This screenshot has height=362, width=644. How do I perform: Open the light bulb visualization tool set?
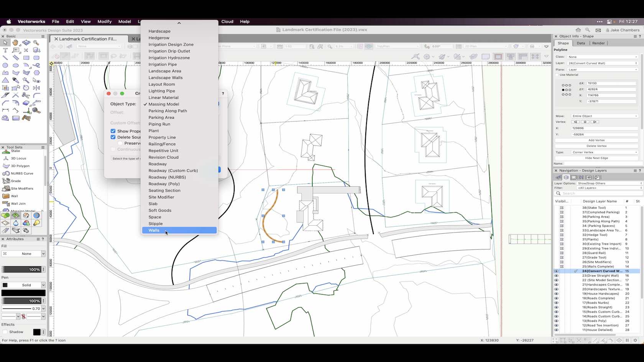(x=36, y=223)
